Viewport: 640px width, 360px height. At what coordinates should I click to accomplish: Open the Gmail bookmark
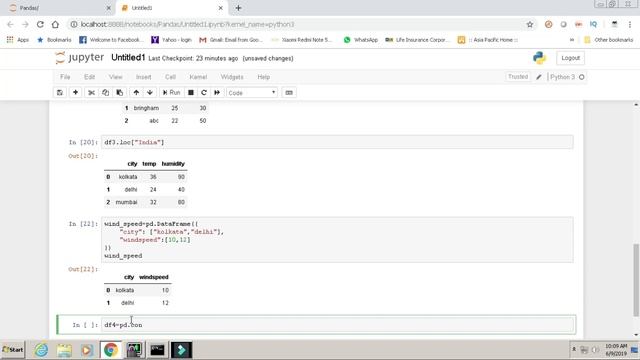tap(231, 40)
